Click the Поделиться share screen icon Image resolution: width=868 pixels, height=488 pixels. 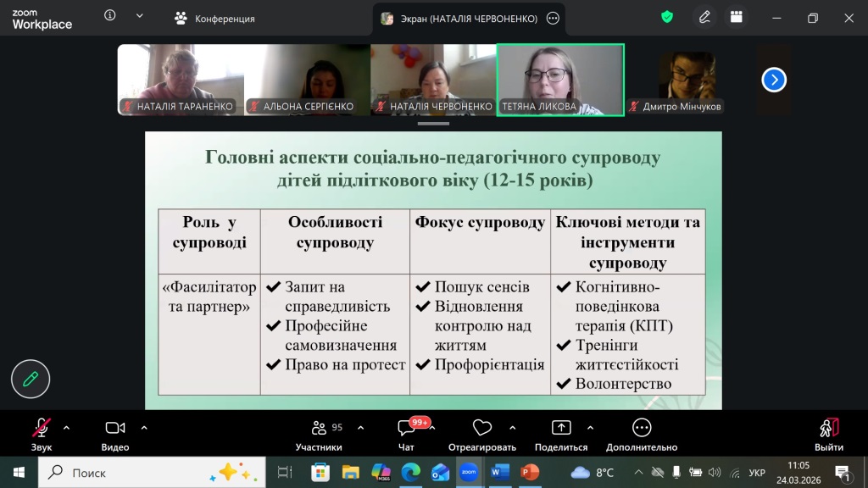point(561,434)
